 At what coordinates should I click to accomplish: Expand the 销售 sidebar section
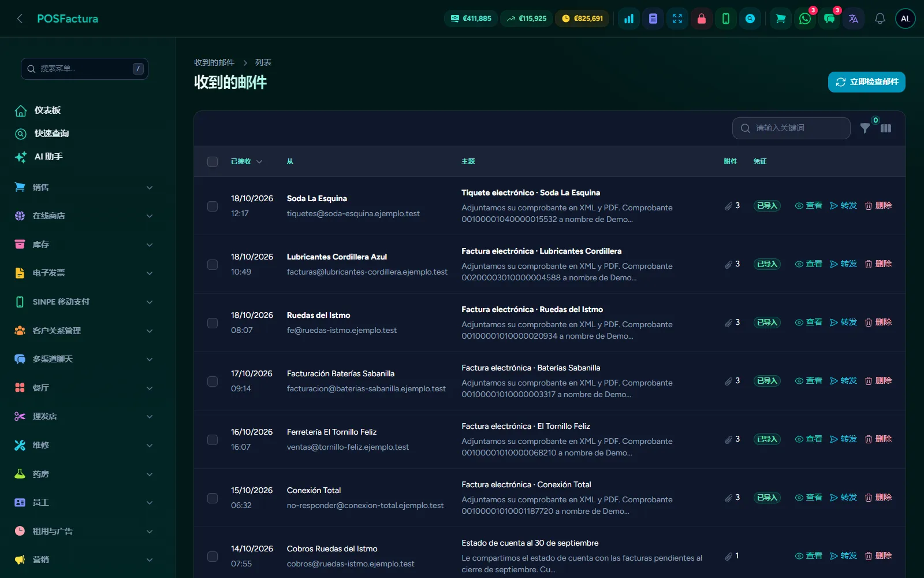click(x=84, y=187)
